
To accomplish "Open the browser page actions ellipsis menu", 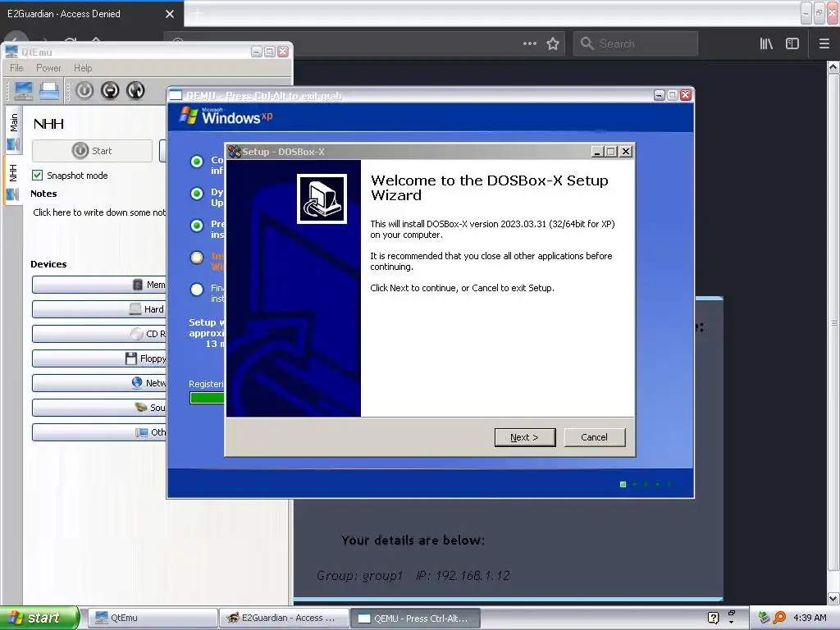I will 529,43.
